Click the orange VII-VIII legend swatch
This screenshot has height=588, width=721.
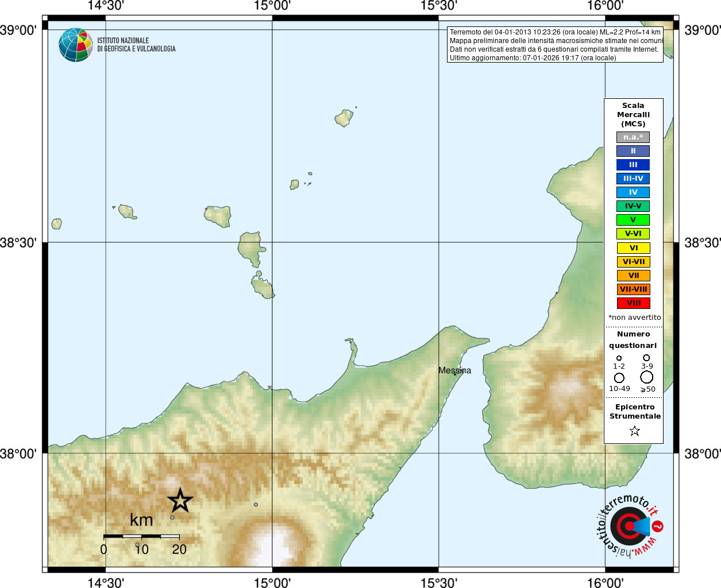pos(633,289)
